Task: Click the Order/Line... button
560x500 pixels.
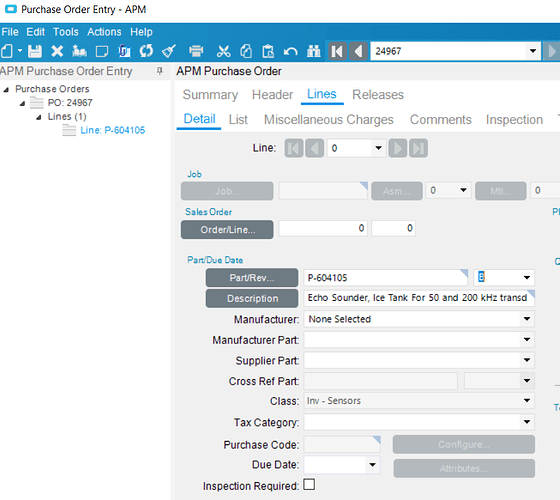Action: pos(227,229)
